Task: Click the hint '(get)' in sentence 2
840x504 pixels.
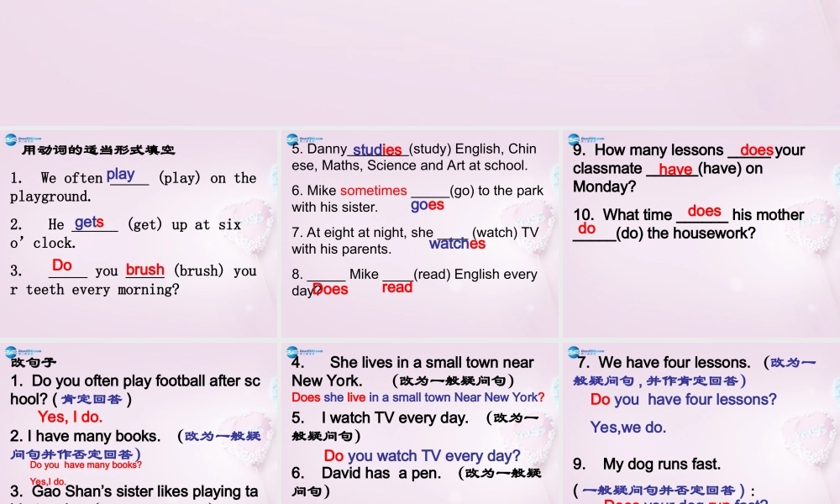Action: (144, 224)
